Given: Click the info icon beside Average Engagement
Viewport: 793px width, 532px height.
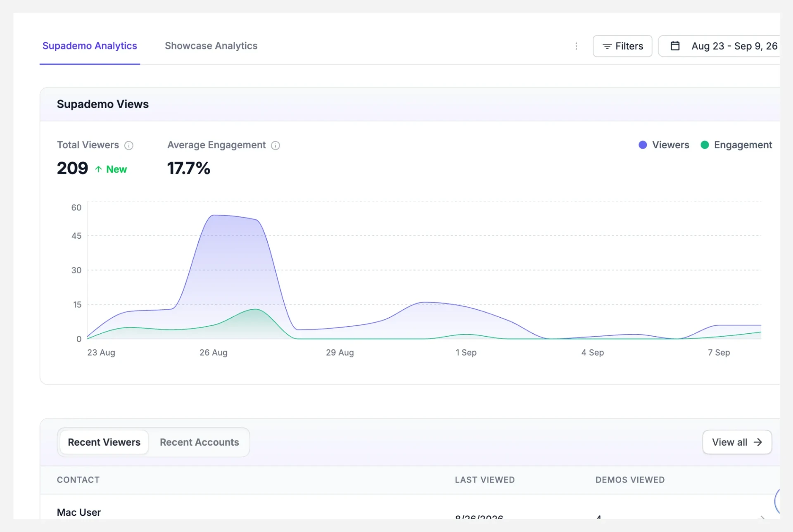Looking at the screenshot, I should [x=275, y=145].
